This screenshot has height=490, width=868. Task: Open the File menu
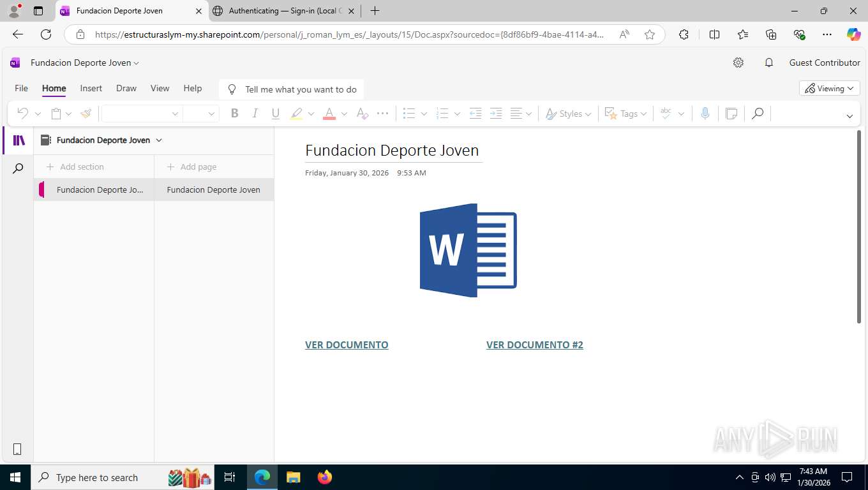click(x=21, y=89)
